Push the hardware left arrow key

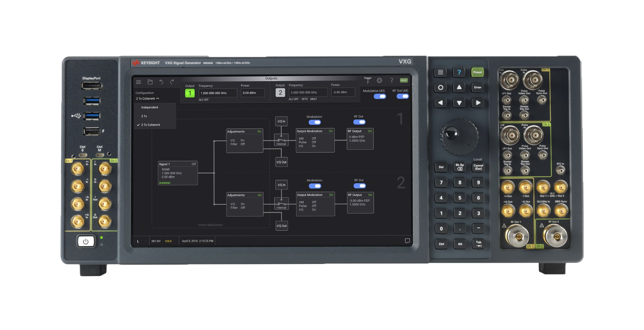[x=440, y=103]
